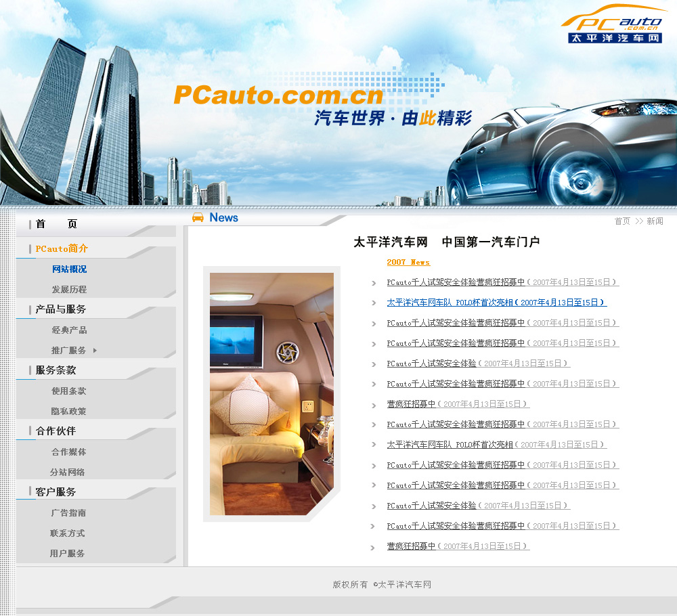Screen dimensions: 677x616
Task: Expand the 推广服务 submenu arrow
Action: [95, 351]
